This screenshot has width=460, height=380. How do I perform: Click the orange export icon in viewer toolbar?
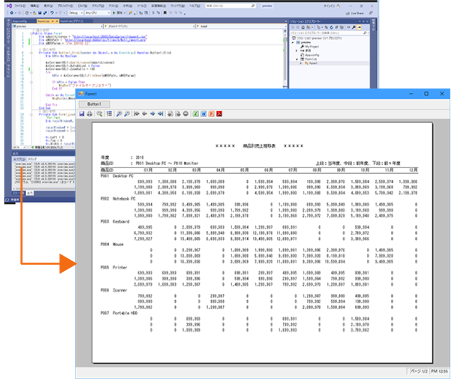click(x=211, y=114)
